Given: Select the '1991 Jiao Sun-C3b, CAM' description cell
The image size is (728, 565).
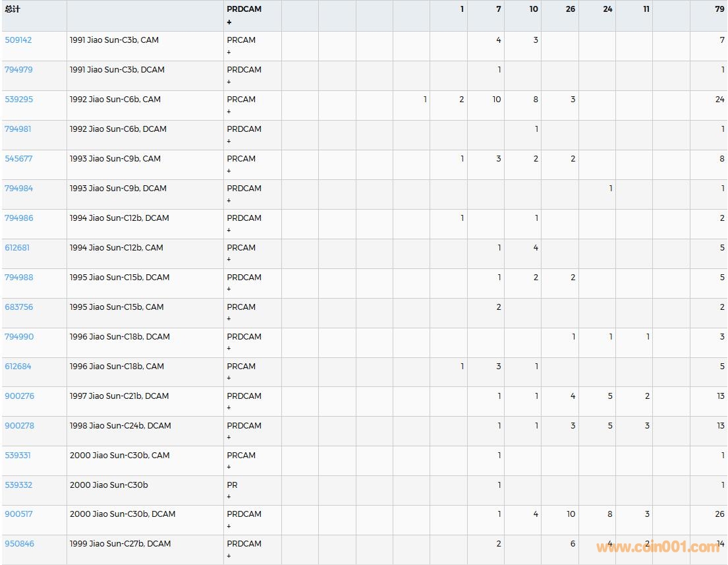Looking at the screenshot, I should [114, 40].
